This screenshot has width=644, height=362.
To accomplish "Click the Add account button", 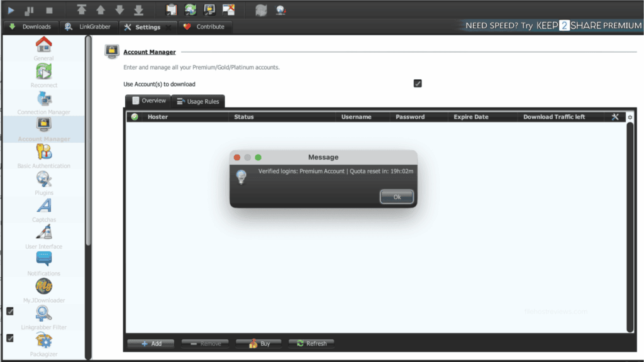I will click(151, 344).
